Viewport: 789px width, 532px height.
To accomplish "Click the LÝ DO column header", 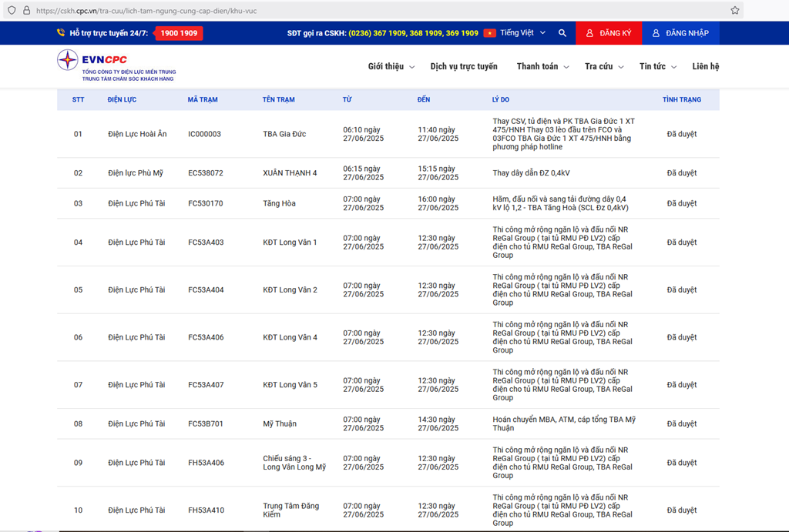I will click(501, 99).
